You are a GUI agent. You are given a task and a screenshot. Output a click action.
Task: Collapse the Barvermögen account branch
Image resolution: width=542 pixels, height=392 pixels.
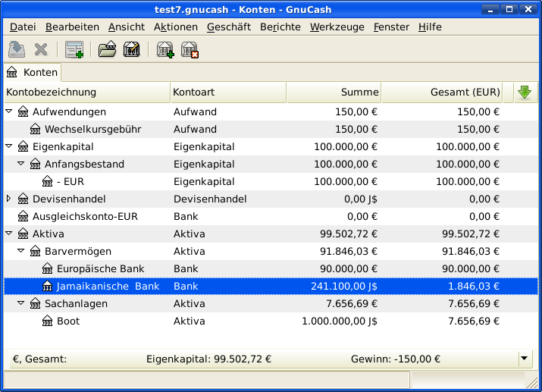tap(21, 251)
